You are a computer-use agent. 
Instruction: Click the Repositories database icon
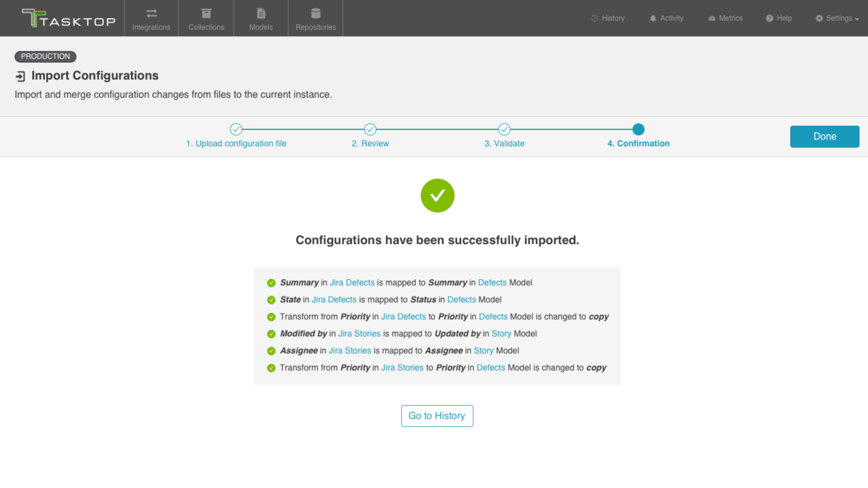click(x=316, y=13)
